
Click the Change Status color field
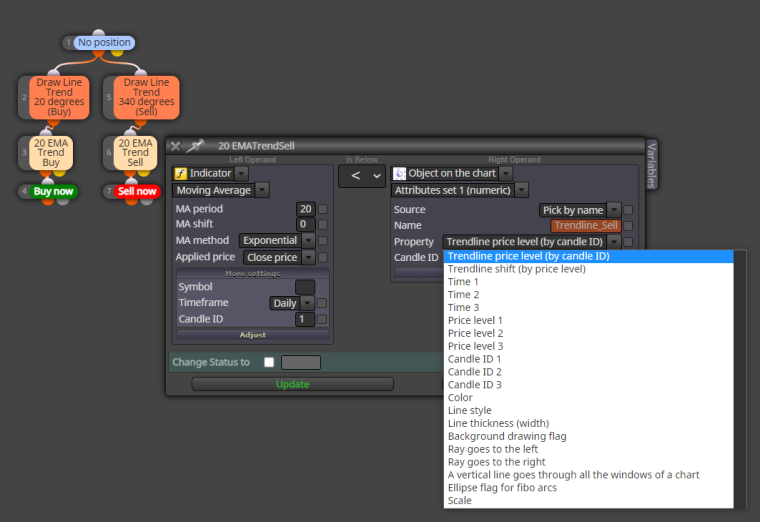click(301, 362)
